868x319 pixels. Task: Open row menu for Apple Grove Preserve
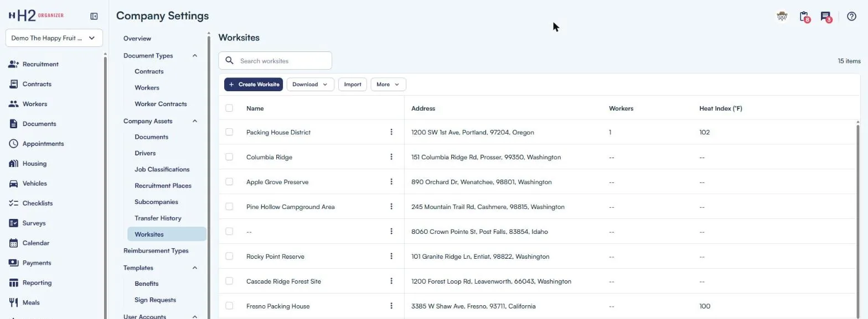pyautogui.click(x=391, y=182)
